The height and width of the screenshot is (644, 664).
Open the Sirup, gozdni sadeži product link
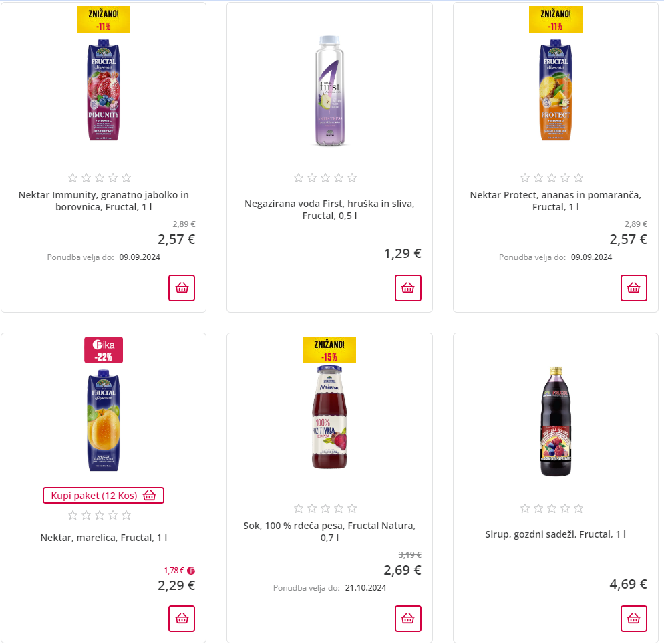click(555, 534)
